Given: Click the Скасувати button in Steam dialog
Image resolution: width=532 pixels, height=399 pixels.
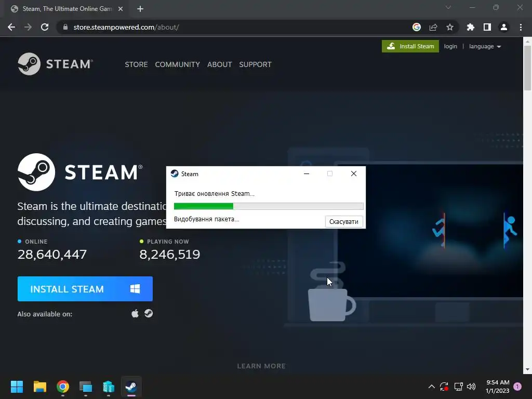Looking at the screenshot, I should pyautogui.click(x=344, y=221).
